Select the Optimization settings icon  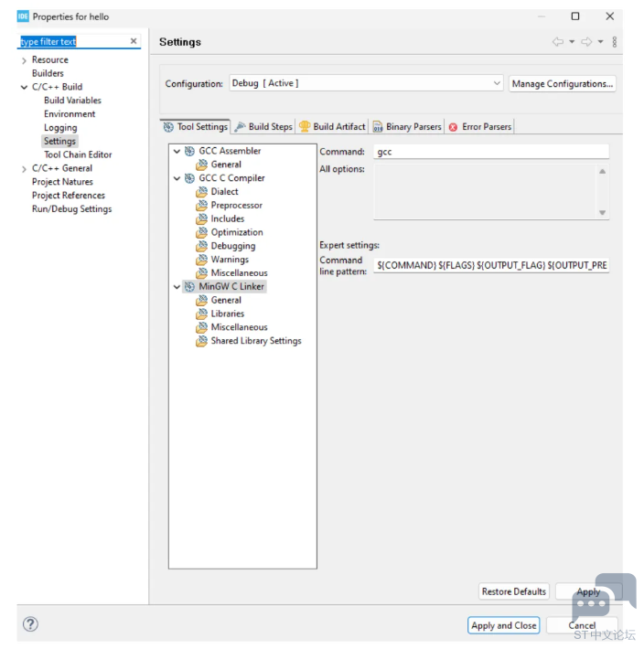click(x=202, y=232)
